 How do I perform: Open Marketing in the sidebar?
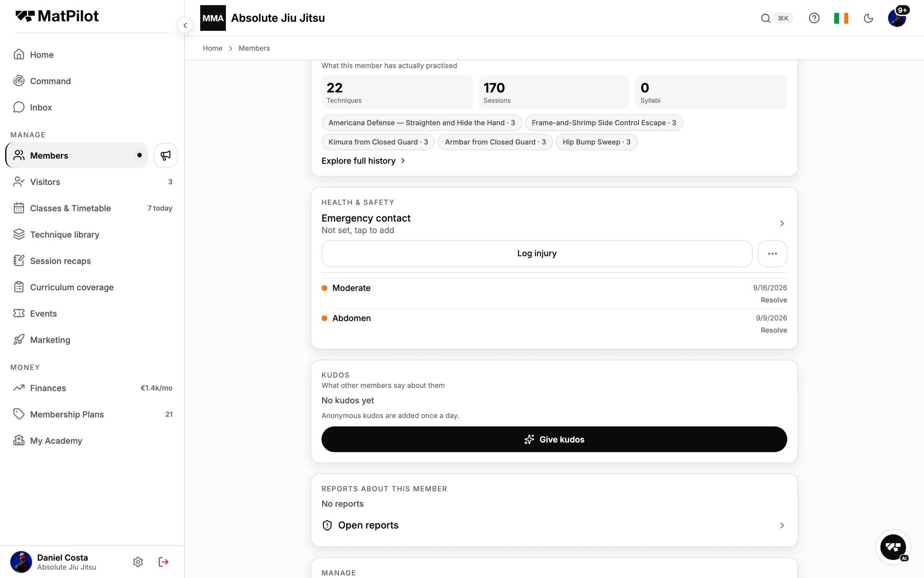pos(92,340)
